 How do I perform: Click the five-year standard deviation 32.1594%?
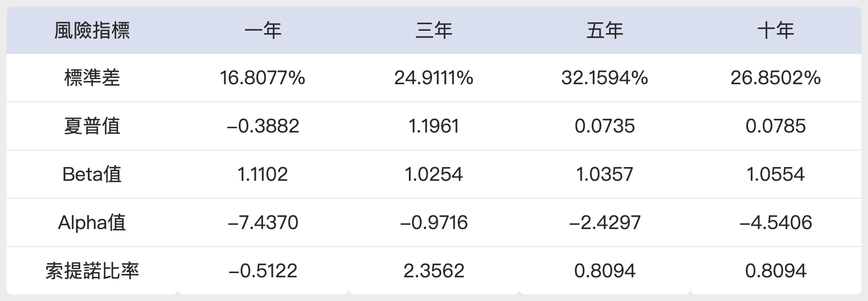[605, 78]
